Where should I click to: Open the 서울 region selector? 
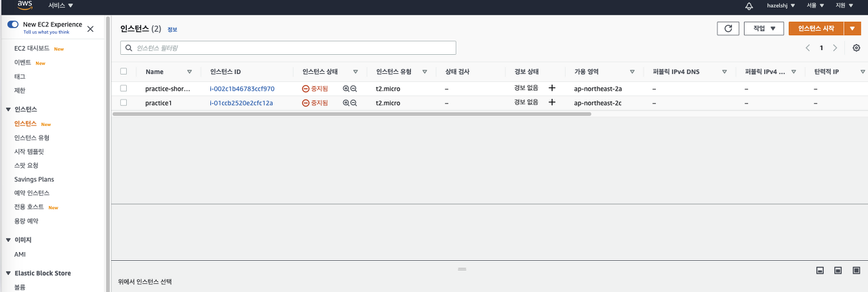pos(815,5)
